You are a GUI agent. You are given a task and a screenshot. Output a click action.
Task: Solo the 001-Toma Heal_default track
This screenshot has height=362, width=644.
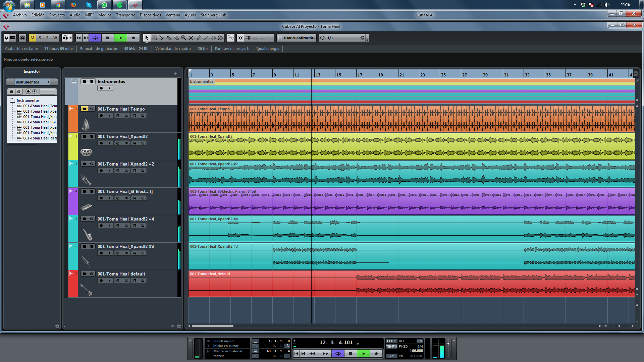tap(92, 274)
